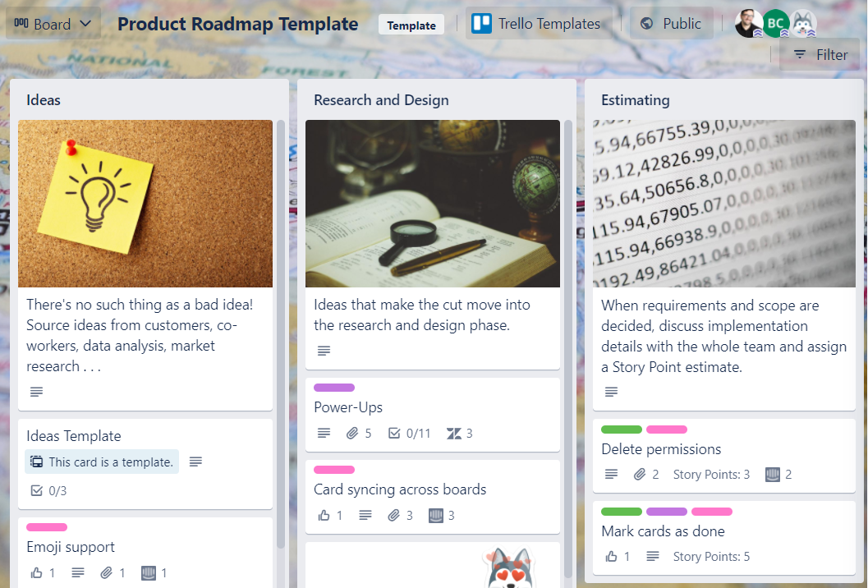The image size is (868, 588).
Task: Click the template badge icon on Ideas Template
Action: [x=36, y=462]
